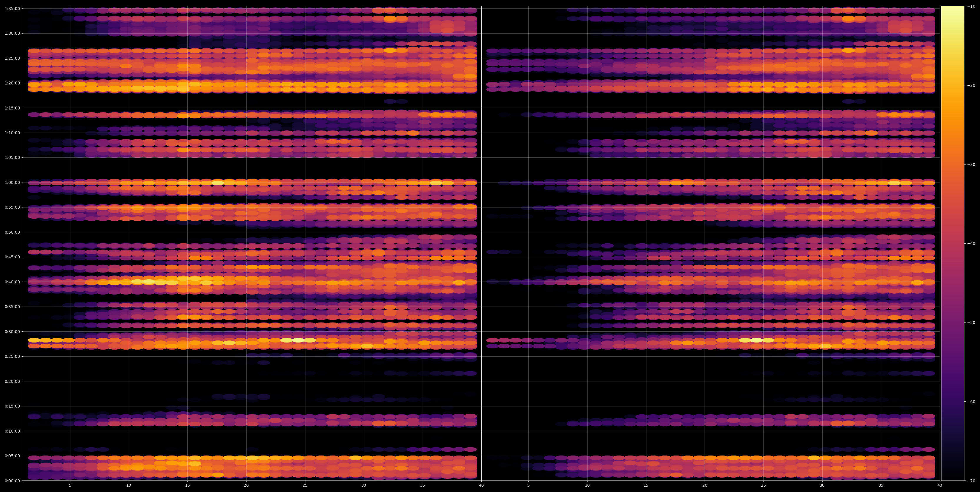Image resolution: width=980 pixels, height=492 pixels.
Task: Click the 1:15:00 time axis label
Action: (x=12, y=108)
